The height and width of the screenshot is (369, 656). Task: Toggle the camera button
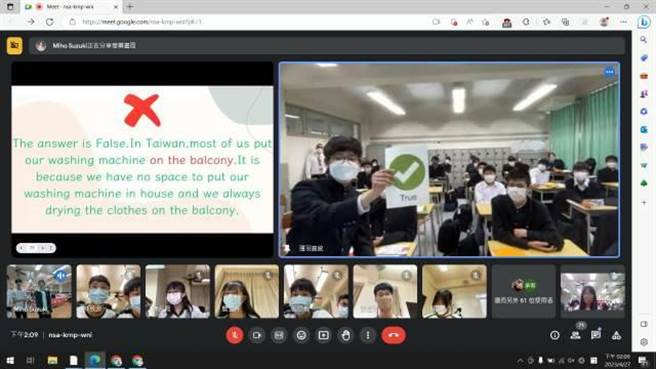click(x=257, y=335)
